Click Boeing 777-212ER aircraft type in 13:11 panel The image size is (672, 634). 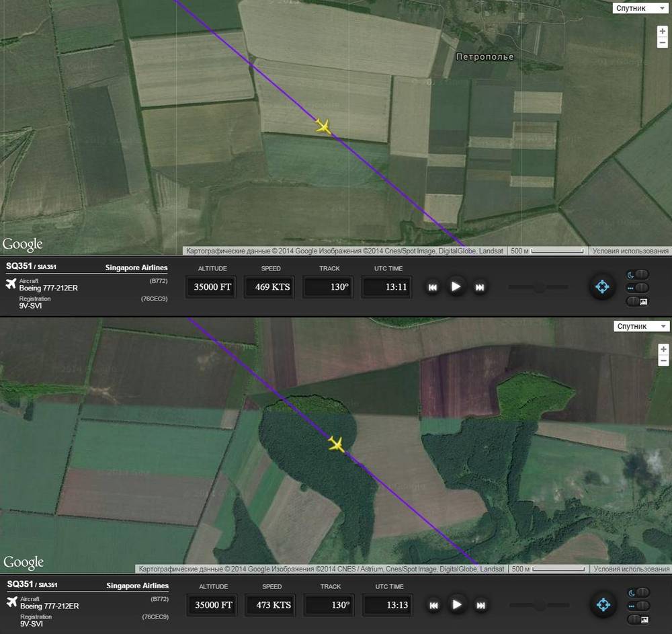(48, 288)
